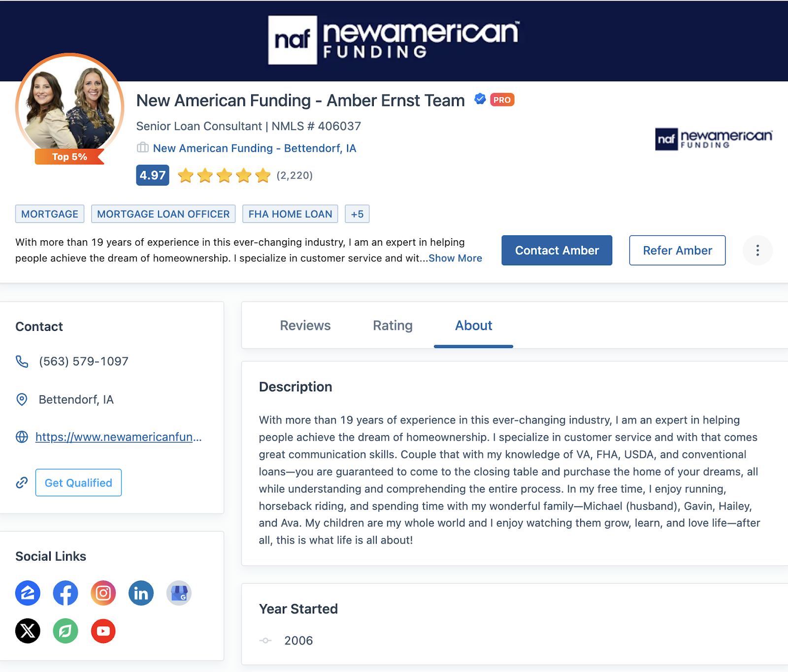
Task: Open the Google Business profile icon
Action: pyautogui.click(x=179, y=593)
